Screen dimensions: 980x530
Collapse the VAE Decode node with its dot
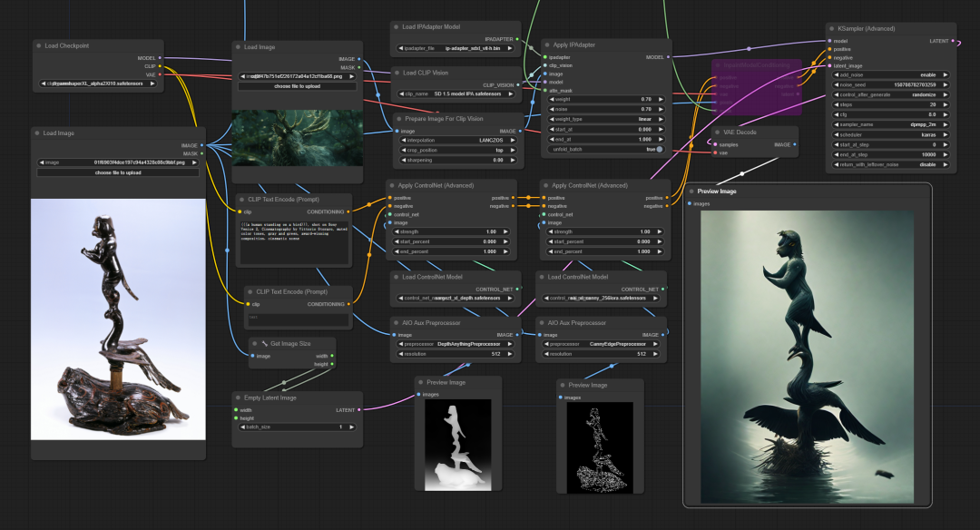pyautogui.click(x=718, y=132)
